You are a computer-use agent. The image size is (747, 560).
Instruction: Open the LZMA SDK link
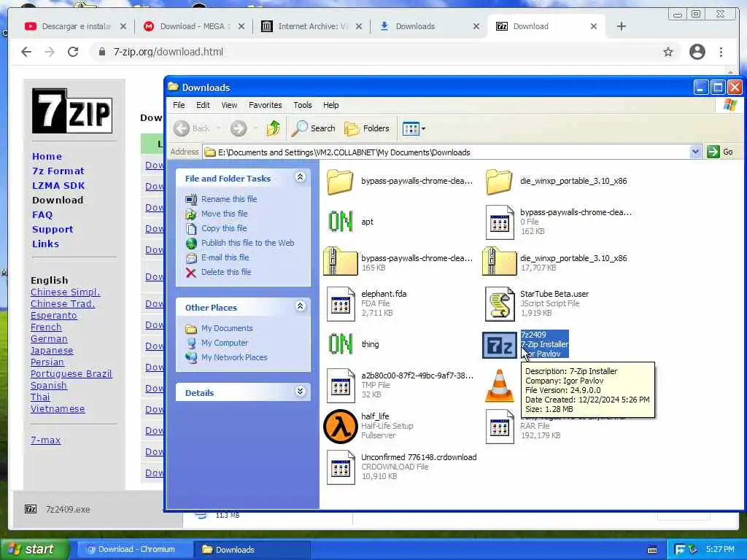tap(58, 186)
